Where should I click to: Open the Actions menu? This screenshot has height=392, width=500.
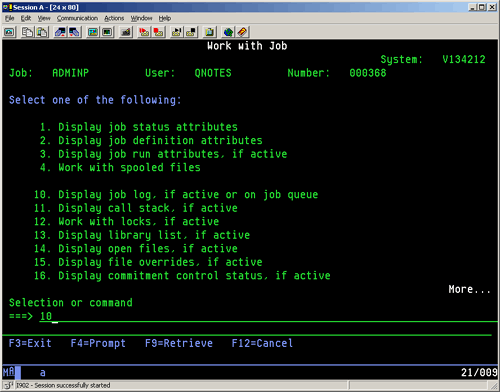point(114,18)
